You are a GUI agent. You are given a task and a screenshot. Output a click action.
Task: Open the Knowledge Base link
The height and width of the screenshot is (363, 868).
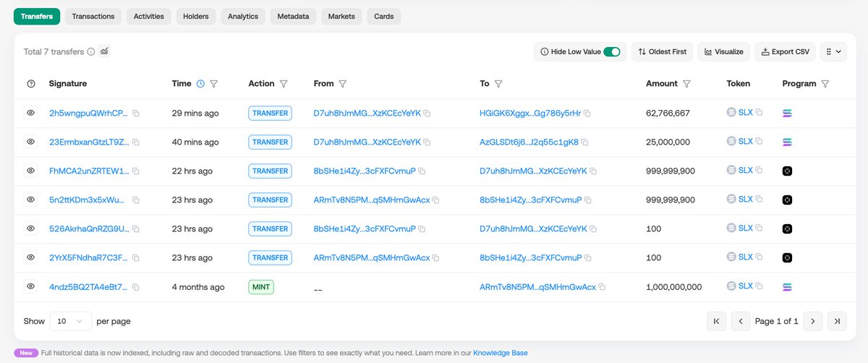click(501, 353)
